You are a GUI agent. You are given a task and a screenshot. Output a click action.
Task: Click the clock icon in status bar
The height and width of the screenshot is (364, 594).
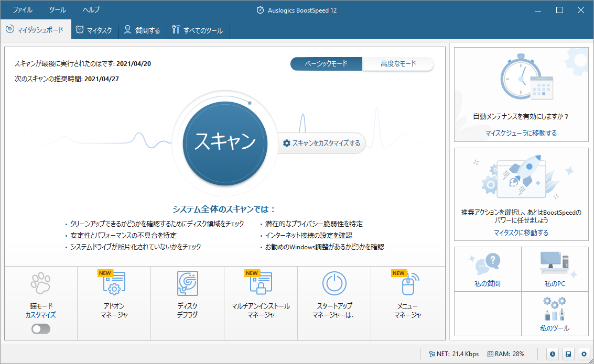pos(553,354)
